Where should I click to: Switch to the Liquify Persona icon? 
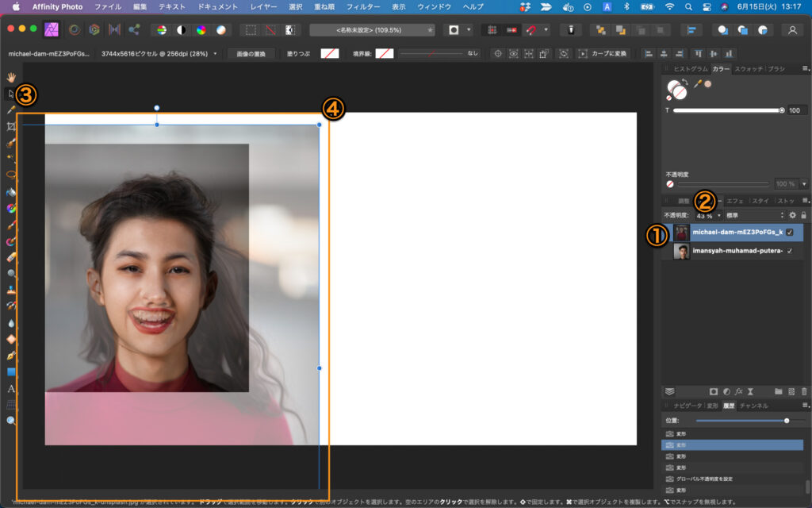[x=74, y=29]
